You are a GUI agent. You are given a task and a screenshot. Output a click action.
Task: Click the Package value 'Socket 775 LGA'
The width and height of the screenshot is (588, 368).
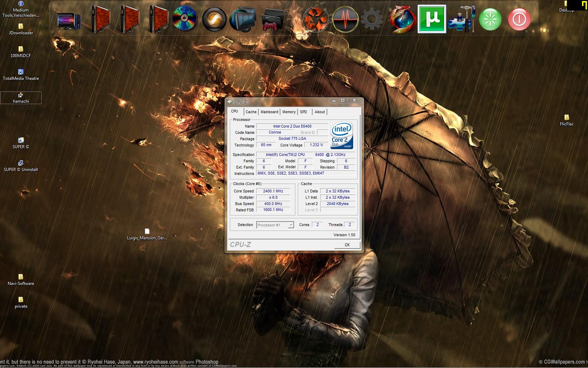[x=292, y=139]
